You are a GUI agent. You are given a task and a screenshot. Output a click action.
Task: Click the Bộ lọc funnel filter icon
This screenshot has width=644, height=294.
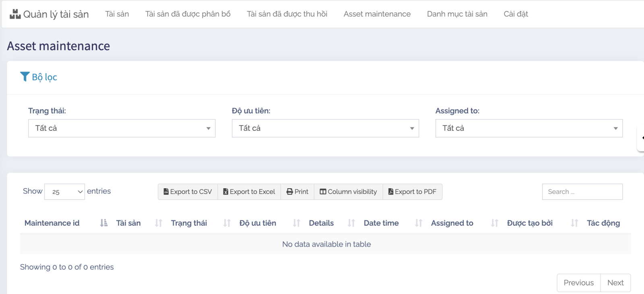coord(25,77)
